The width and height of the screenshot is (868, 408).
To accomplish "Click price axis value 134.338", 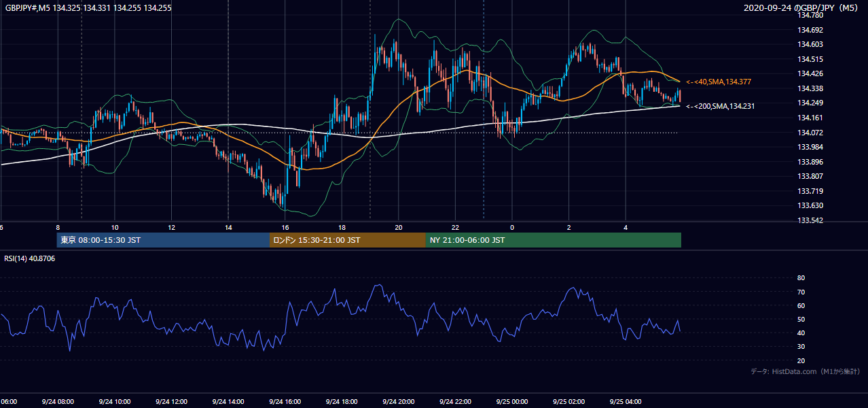I will coord(810,88).
